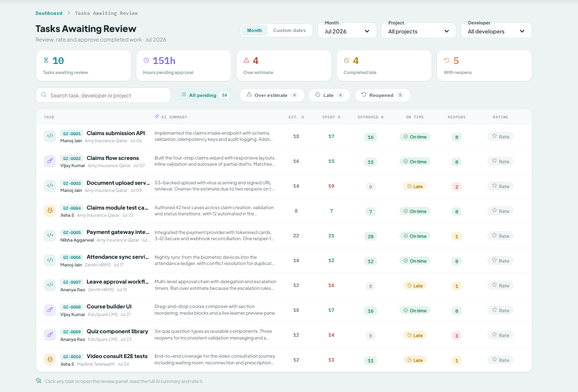The image size is (578, 392).
Task: Click the Est. H column header
Action: tap(296, 117)
